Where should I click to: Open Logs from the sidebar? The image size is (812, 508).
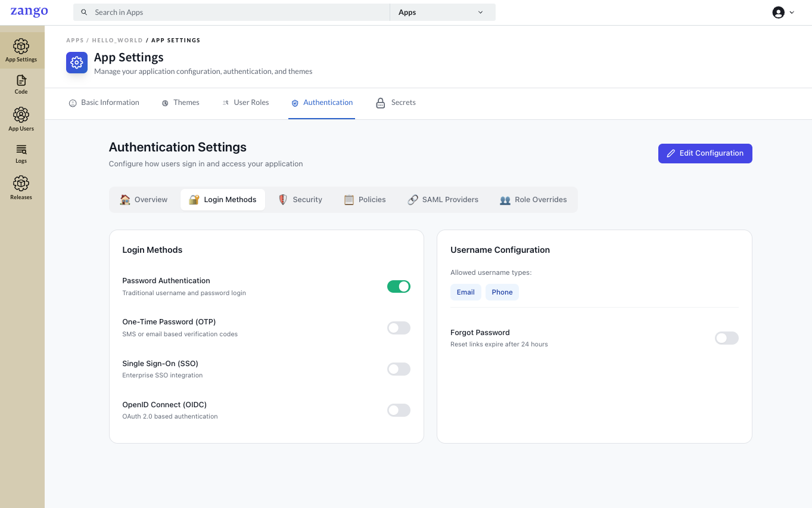click(21, 153)
